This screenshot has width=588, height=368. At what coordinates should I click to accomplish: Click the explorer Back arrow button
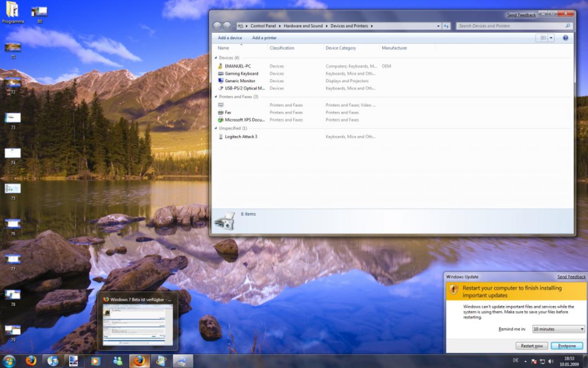coord(217,26)
